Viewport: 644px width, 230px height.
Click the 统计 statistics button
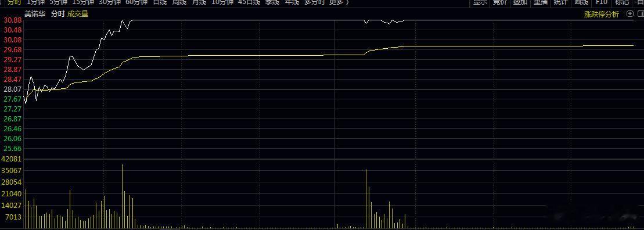click(560, 2)
